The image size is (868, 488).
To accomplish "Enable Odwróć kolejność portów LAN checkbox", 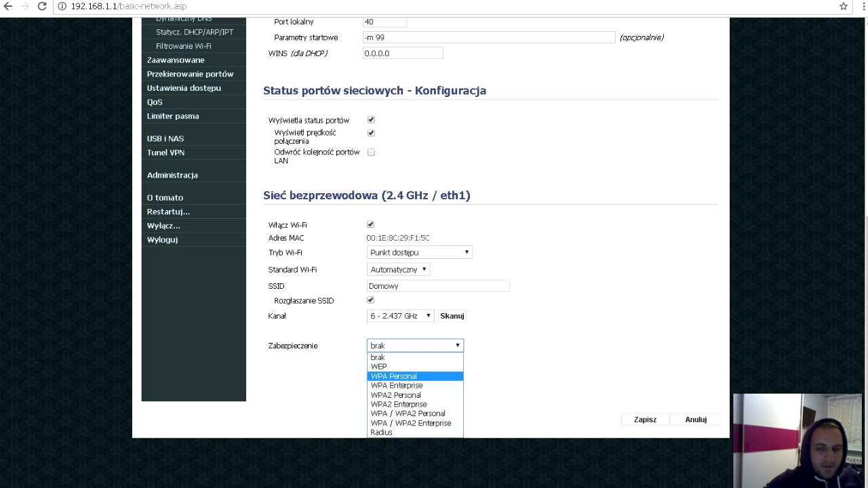I will pos(371,152).
